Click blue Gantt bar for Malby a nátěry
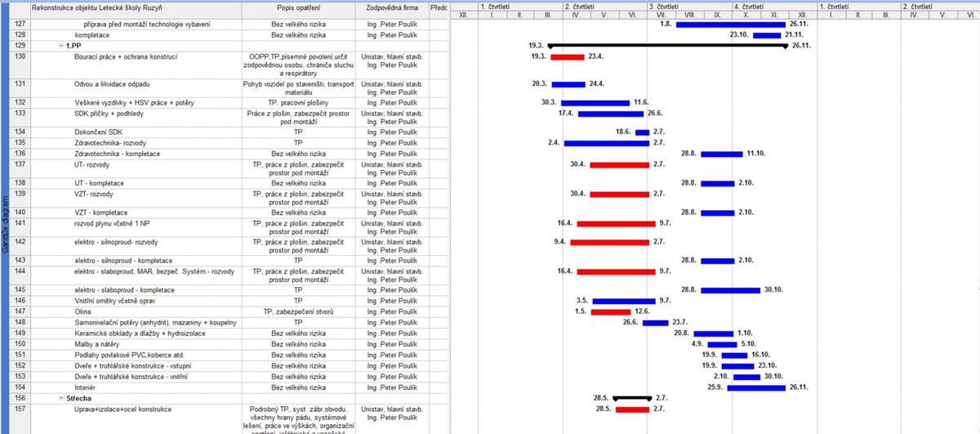980x434 pixels. click(721, 344)
